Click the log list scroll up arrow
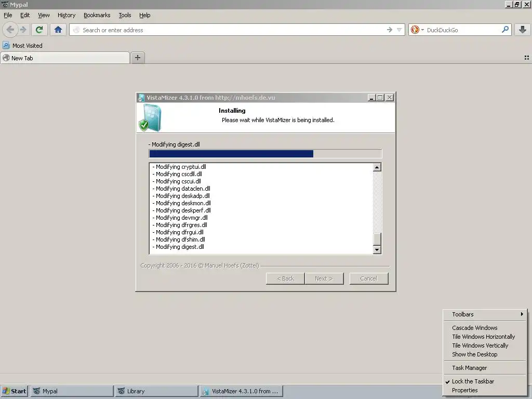Image resolution: width=532 pixels, height=399 pixels. tap(377, 167)
